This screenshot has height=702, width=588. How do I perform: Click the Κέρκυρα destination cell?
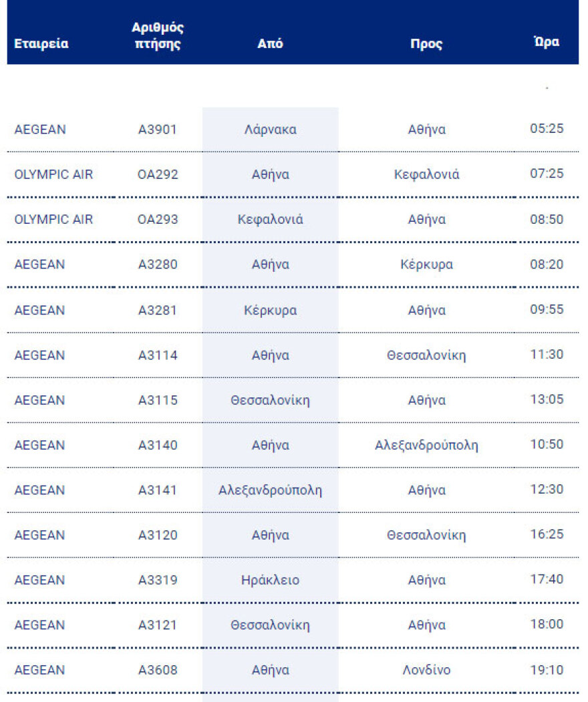point(426,265)
